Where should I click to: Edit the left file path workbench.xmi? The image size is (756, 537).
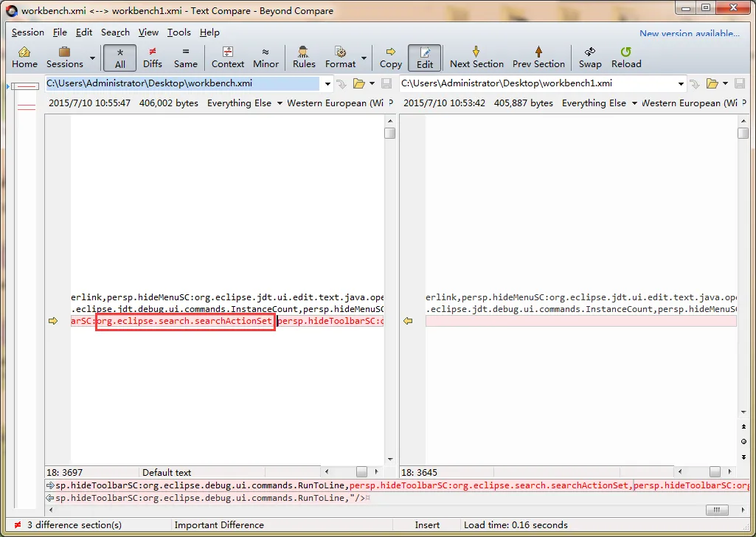click(182, 83)
